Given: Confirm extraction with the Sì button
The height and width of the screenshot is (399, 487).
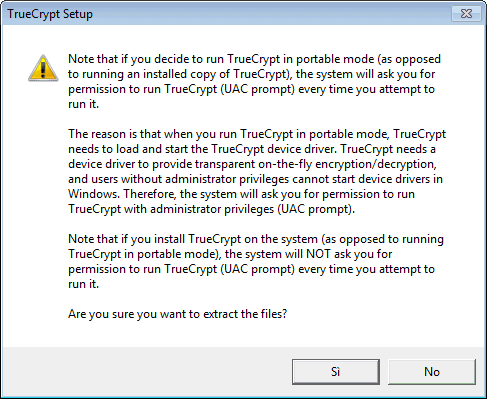Looking at the screenshot, I should click(x=336, y=372).
